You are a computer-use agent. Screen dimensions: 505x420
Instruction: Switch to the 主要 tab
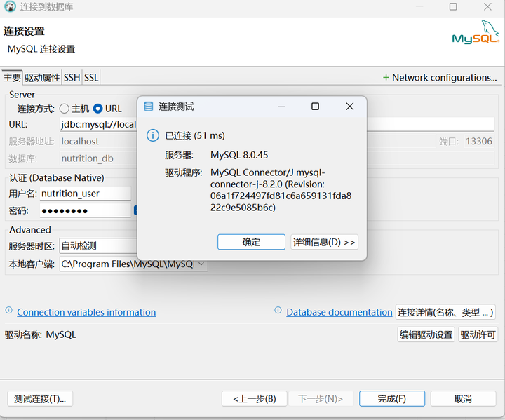(12, 78)
